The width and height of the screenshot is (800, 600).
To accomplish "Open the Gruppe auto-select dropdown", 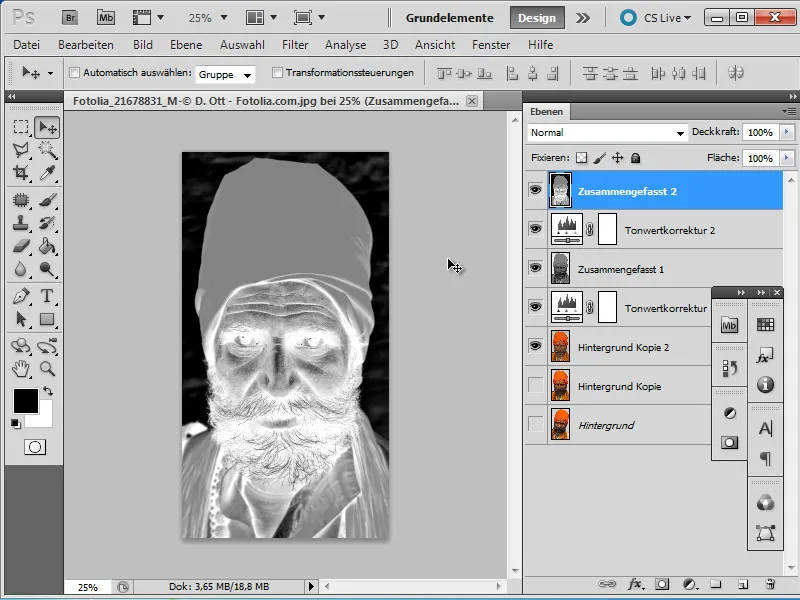I will pyautogui.click(x=225, y=74).
